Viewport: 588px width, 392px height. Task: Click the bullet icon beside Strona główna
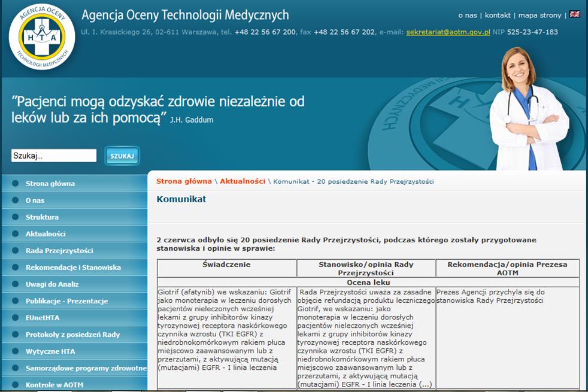pos(14,184)
